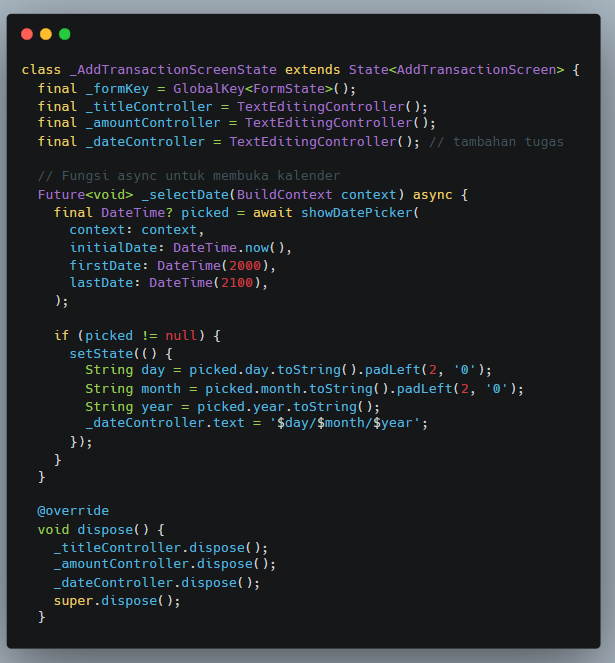Click the red "2100" year value
This screenshot has width=615, height=663.
click(x=237, y=282)
